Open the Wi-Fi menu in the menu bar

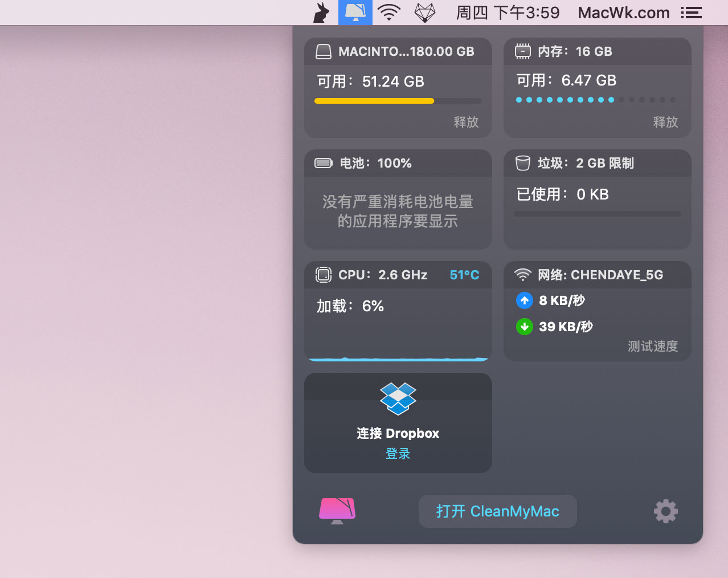tap(389, 12)
